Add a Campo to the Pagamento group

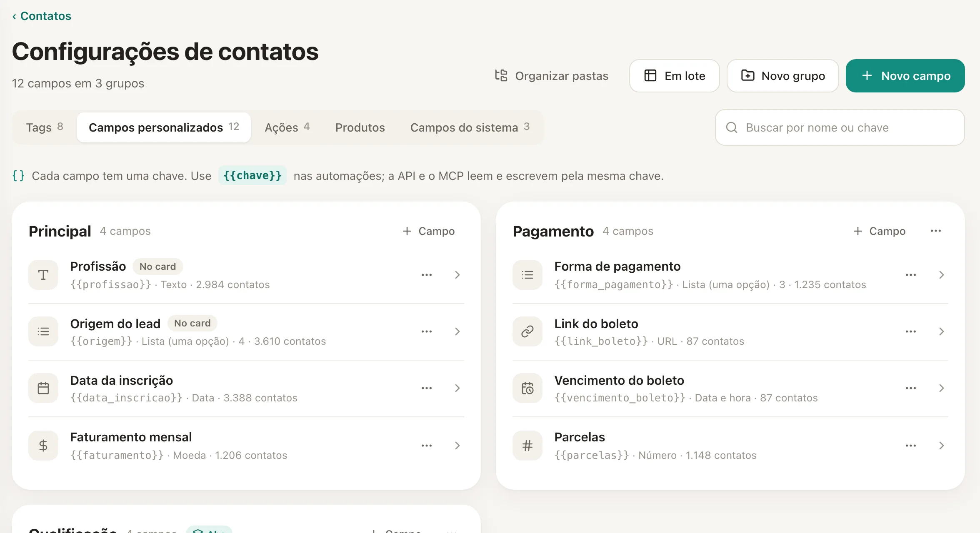pos(879,231)
